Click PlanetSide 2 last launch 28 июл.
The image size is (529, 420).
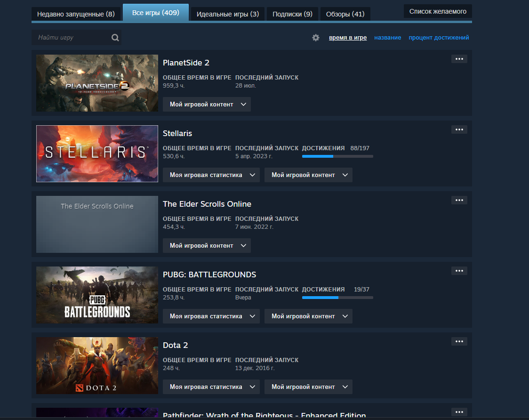pyautogui.click(x=245, y=86)
